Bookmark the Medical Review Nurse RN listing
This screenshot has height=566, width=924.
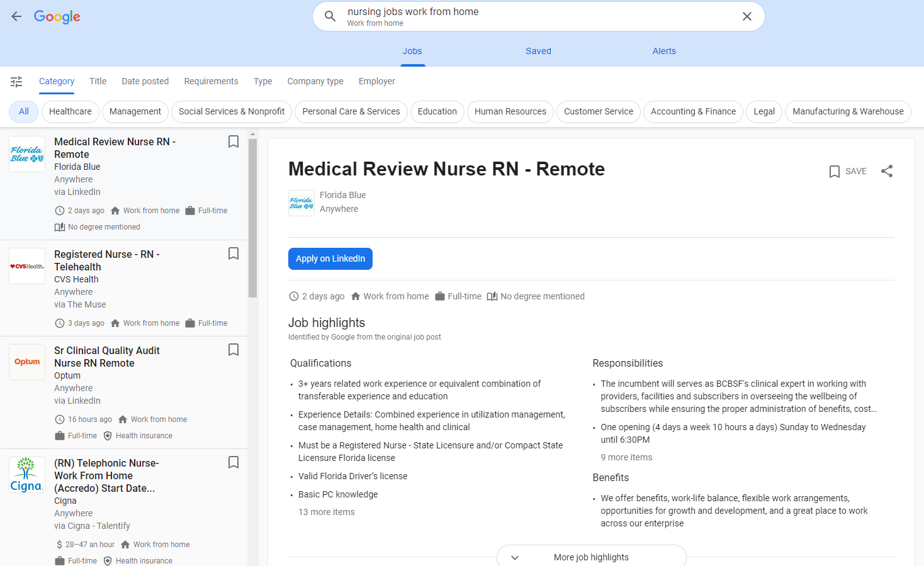(x=233, y=142)
